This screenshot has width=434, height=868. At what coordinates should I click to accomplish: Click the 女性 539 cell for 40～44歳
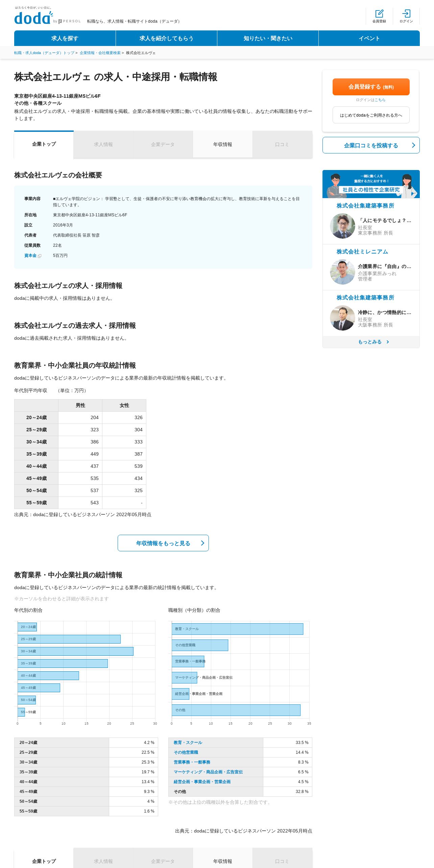point(124,466)
